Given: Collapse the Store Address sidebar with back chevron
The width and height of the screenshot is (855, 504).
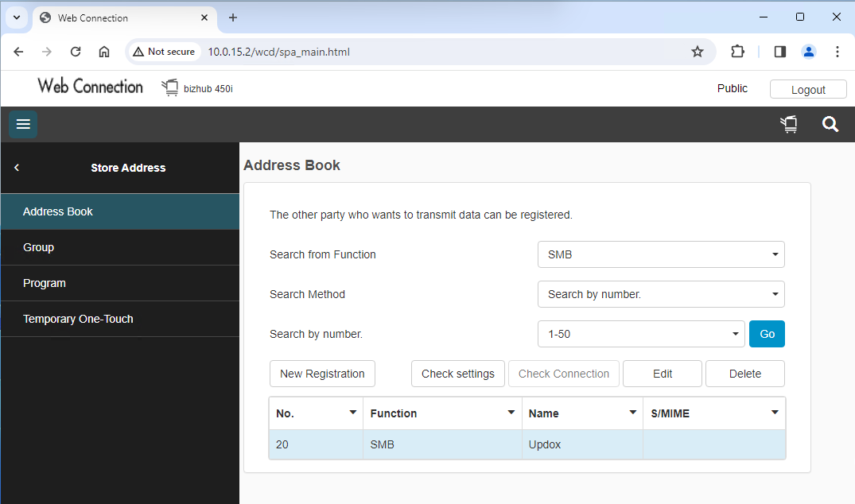Looking at the screenshot, I should (x=16, y=168).
